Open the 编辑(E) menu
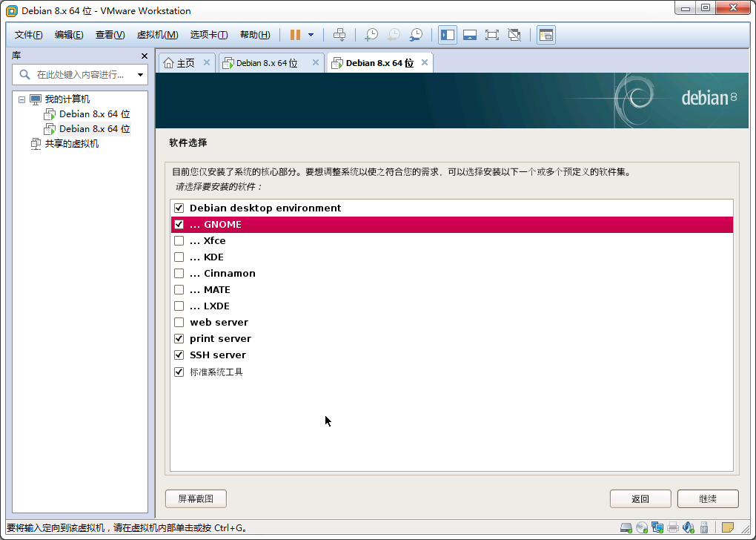 point(69,35)
